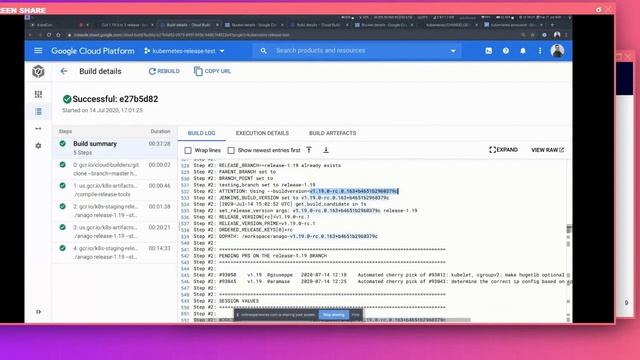
Task: Jump to top of the build log
Action: (309, 150)
